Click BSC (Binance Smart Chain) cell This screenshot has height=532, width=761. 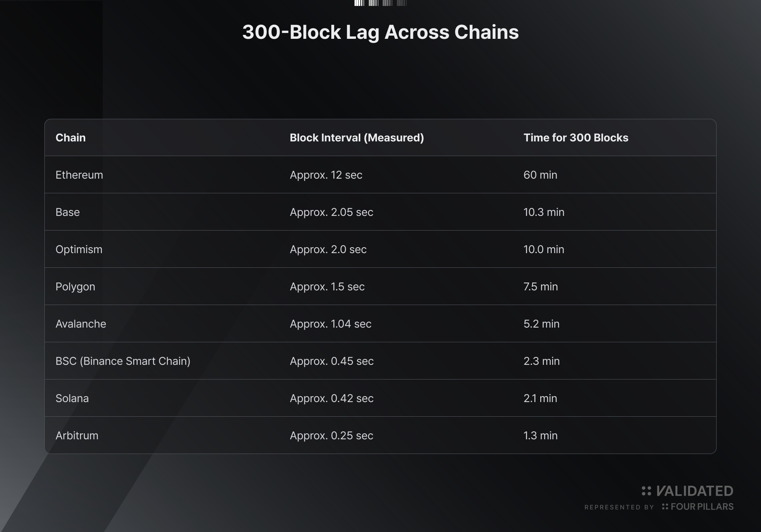pos(123,361)
